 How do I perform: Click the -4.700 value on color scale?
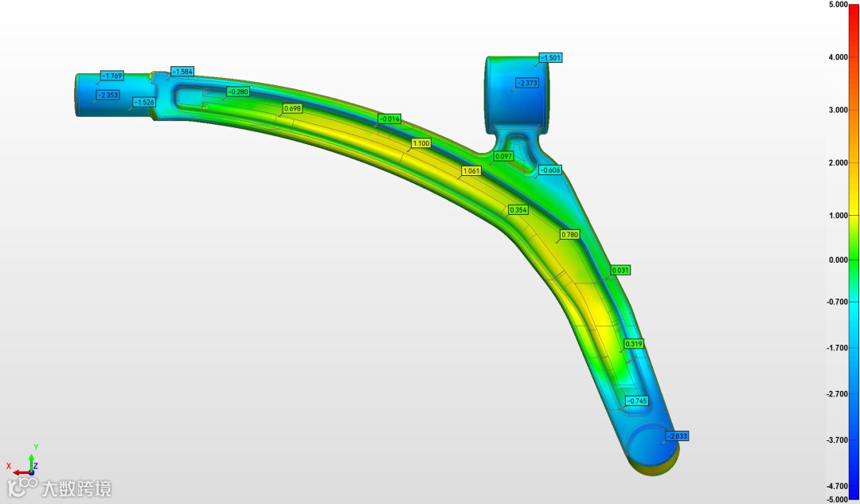coord(837,486)
